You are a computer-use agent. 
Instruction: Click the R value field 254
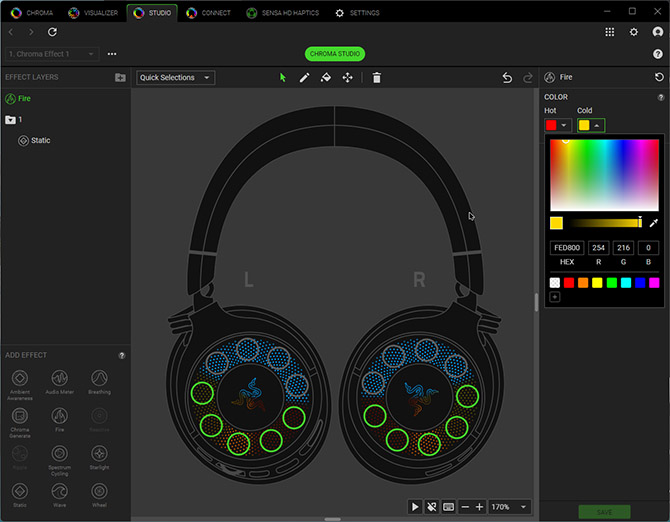(598, 248)
